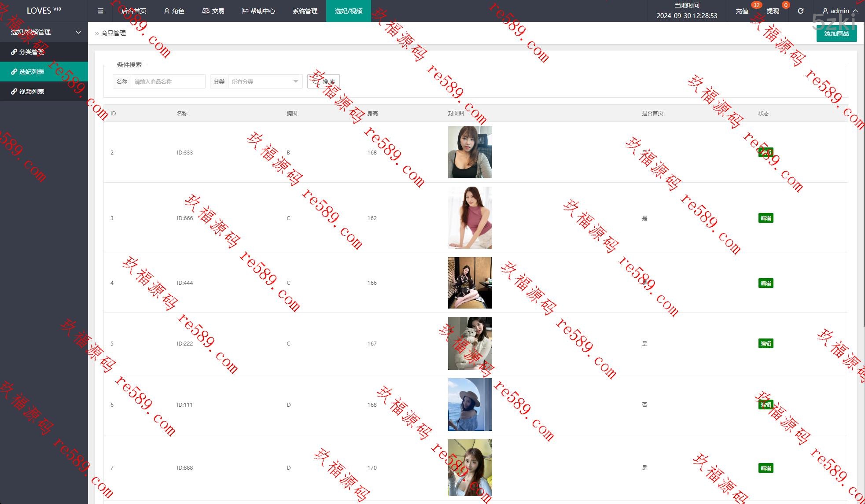Click 编辑 button for ID:888 row
The height and width of the screenshot is (504, 865).
coord(766,468)
